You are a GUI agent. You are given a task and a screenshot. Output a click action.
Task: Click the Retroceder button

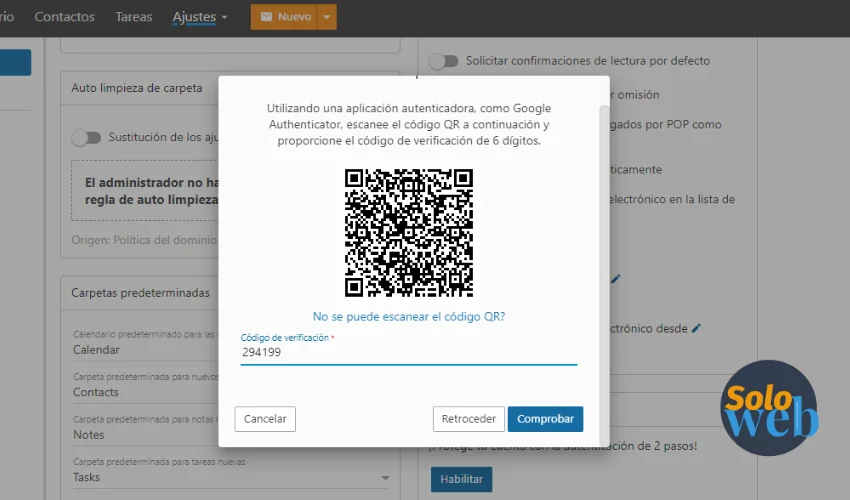pos(468,419)
